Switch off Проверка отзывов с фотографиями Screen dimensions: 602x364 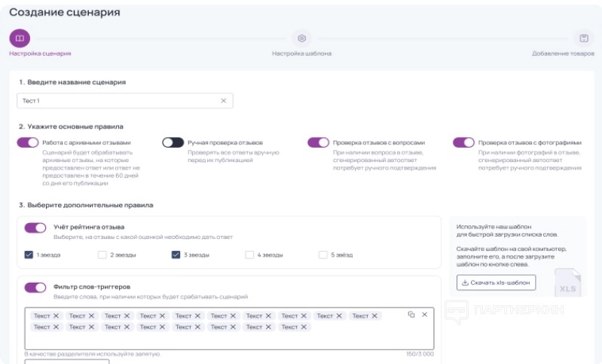click(x=464, y=142)
